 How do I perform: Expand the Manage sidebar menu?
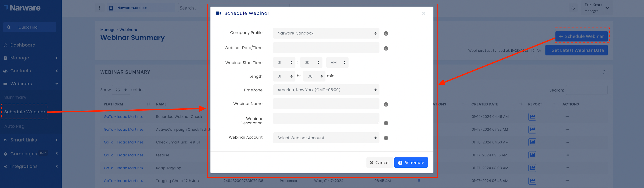click(x=31, y=58)
